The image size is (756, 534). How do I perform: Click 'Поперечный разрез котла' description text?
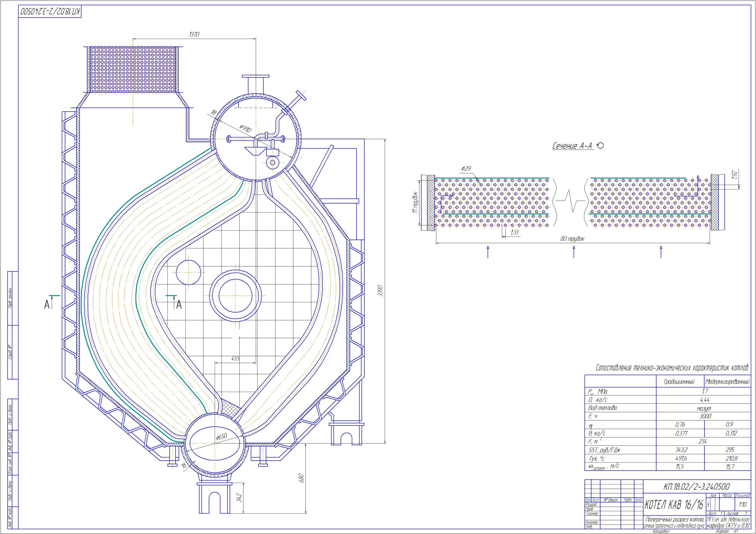tap(674, 520)
